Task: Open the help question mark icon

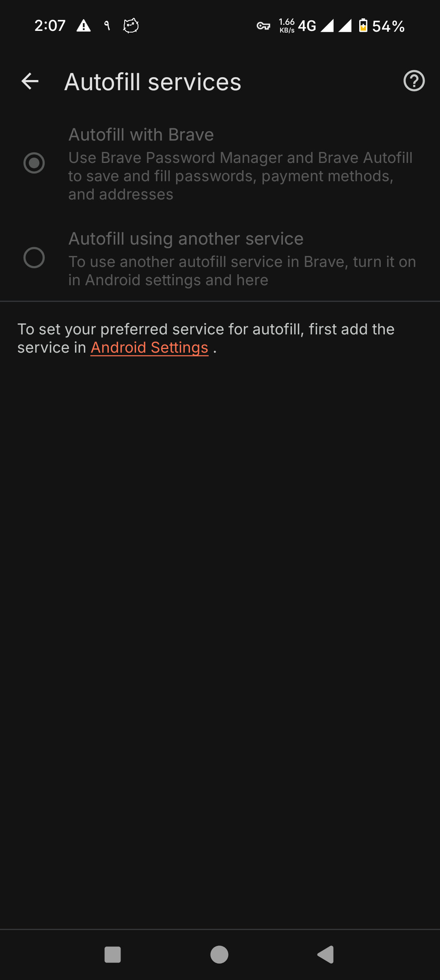Action: pos(414,81)
